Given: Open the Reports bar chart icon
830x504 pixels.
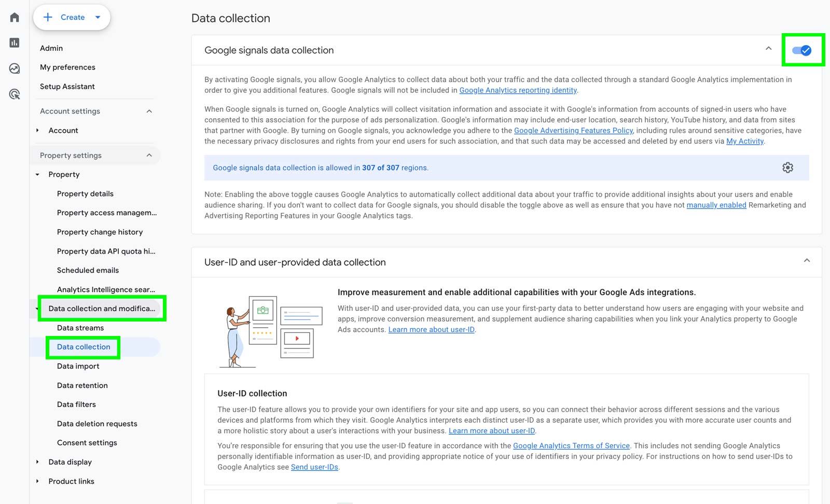Looking at the screenshot, I should (x=15, y=43).
